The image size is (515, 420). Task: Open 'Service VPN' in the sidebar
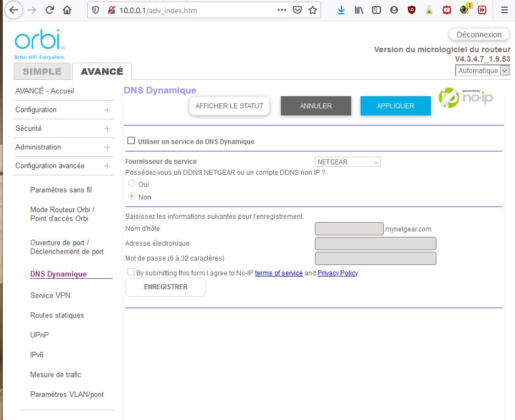50,295
